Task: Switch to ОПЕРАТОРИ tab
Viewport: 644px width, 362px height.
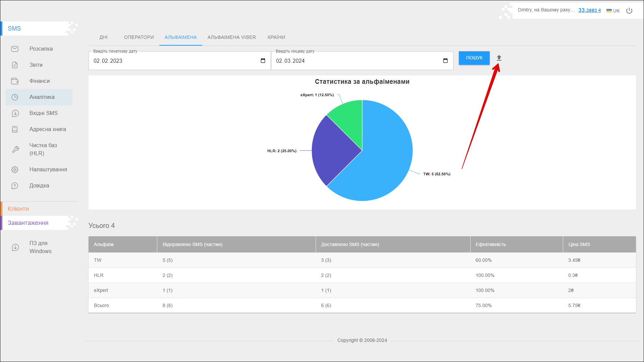Action: tap(139, 37)
